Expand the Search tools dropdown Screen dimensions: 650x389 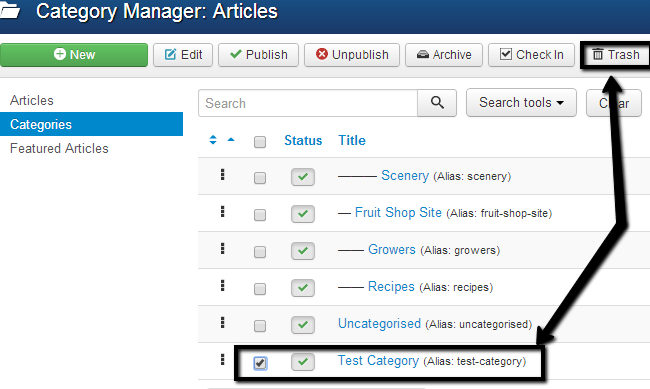click(521, 102)
